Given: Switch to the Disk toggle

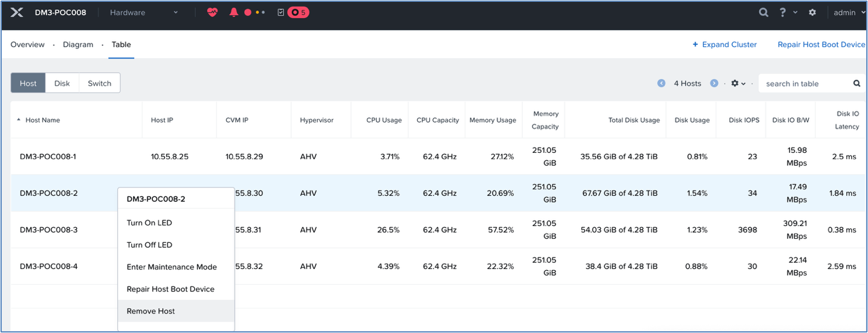Looking at the screenshot, I should point(62,83).
